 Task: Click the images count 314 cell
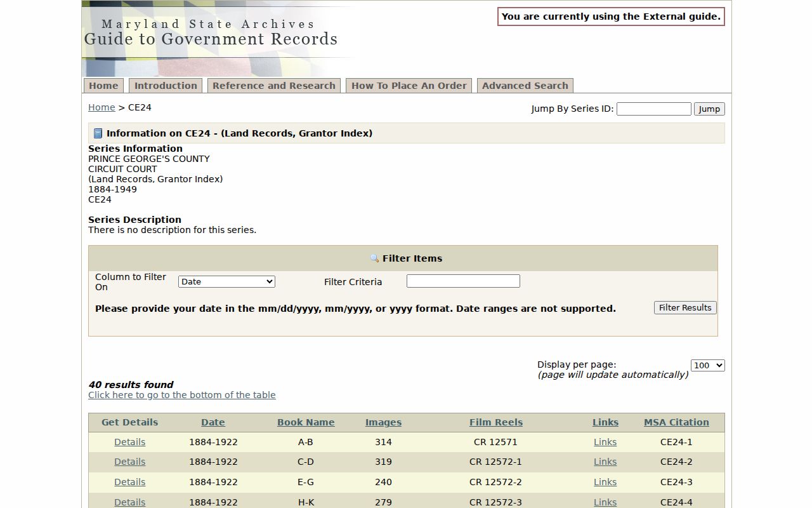pyautogui.click(x=383, y=442)
